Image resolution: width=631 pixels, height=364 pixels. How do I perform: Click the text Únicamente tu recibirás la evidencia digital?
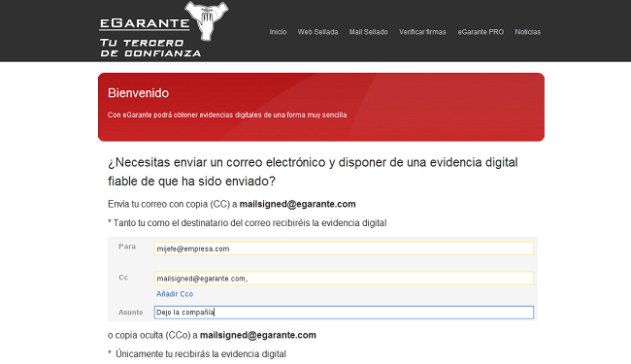point(201,354)
